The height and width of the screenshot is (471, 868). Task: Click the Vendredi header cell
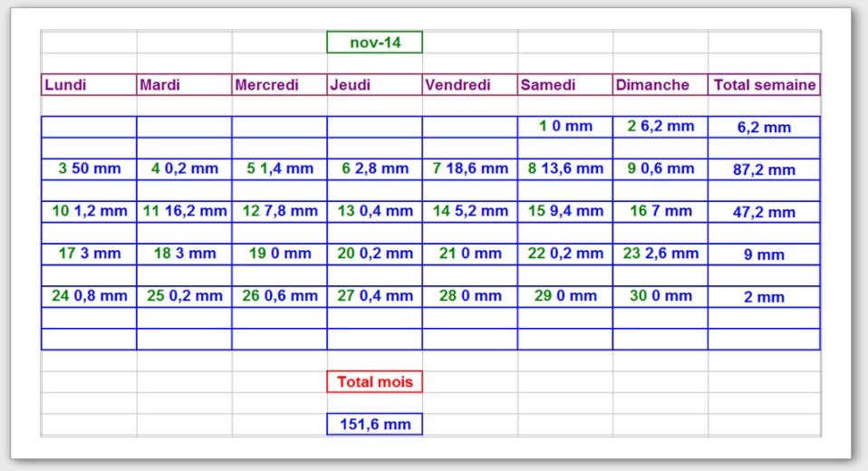coord(469,85)
